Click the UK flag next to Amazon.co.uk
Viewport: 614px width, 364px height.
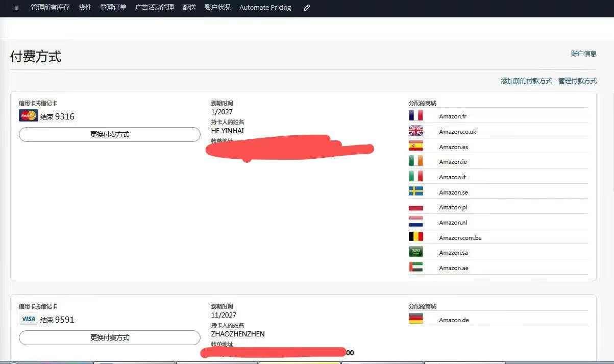416,131
